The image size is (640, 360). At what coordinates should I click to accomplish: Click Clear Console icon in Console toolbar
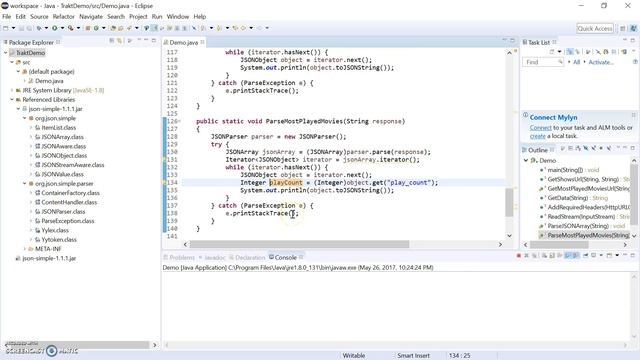coord(544,255)
